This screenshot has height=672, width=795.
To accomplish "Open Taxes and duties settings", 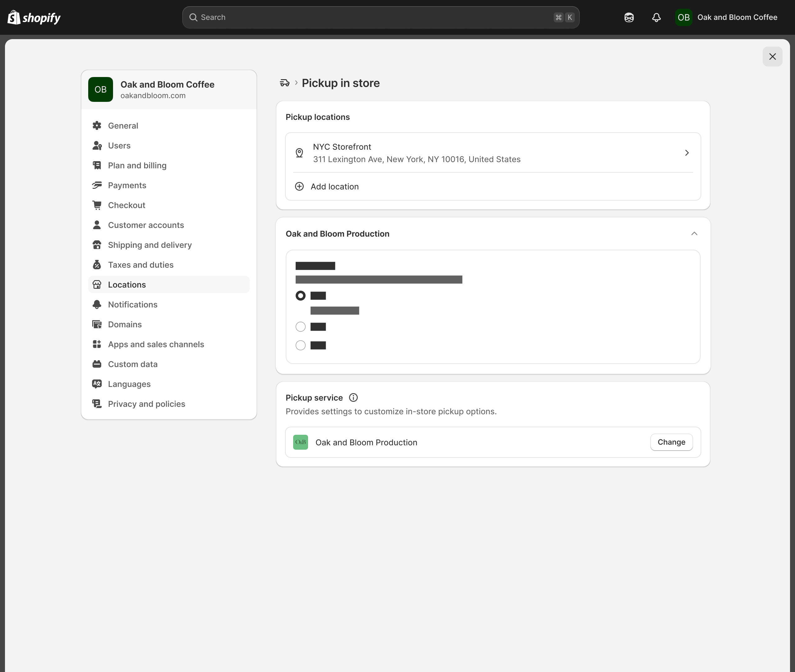I will click(x=169, y=265).
